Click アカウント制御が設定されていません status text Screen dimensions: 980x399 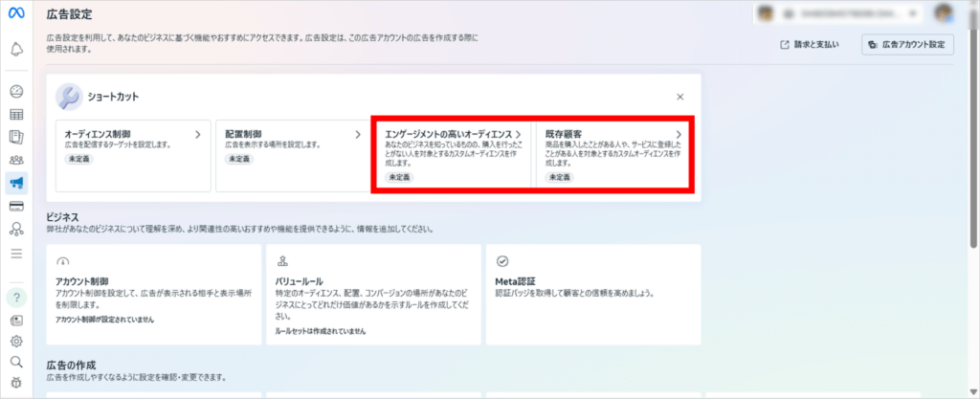click(x=104, y=320)
